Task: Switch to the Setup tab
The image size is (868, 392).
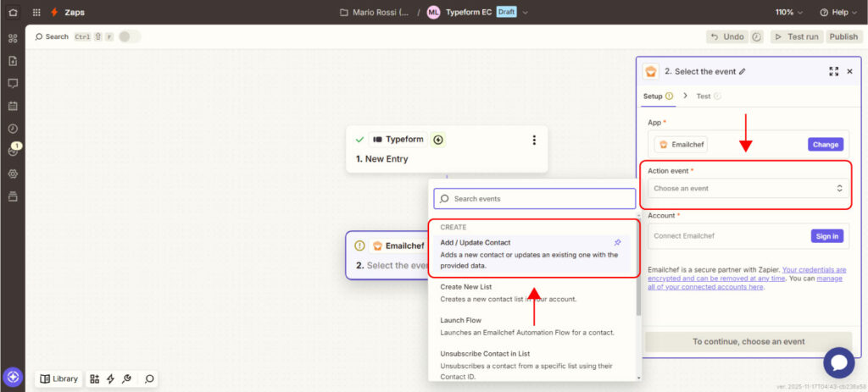Action: (x=658, y=97)
